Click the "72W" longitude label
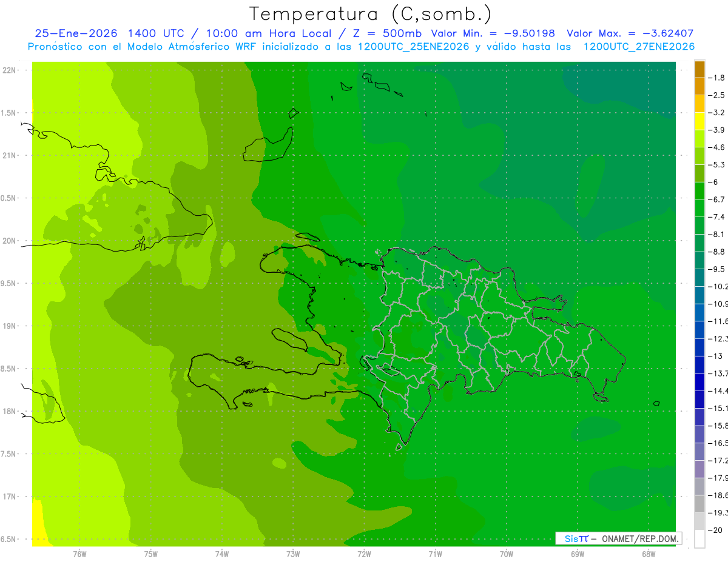The width and height of the screenshot is (728, 562). pyautogui.click(x=364, y=553)
